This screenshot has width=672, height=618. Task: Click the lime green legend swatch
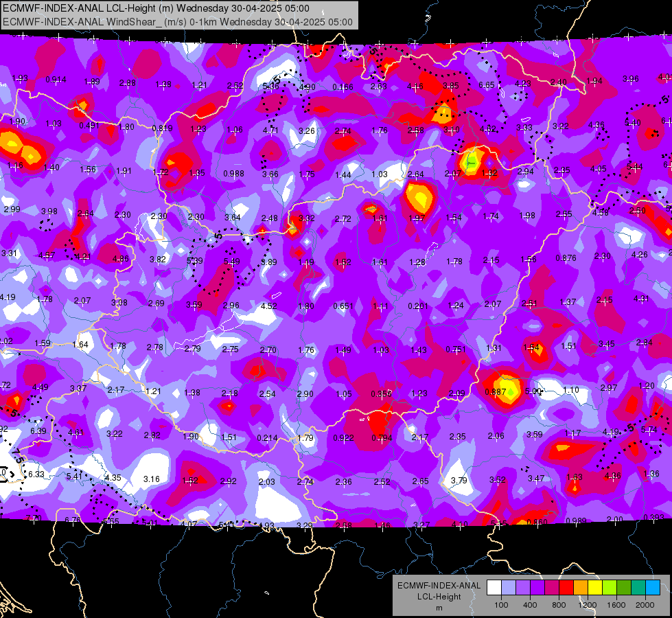(610, 588)
